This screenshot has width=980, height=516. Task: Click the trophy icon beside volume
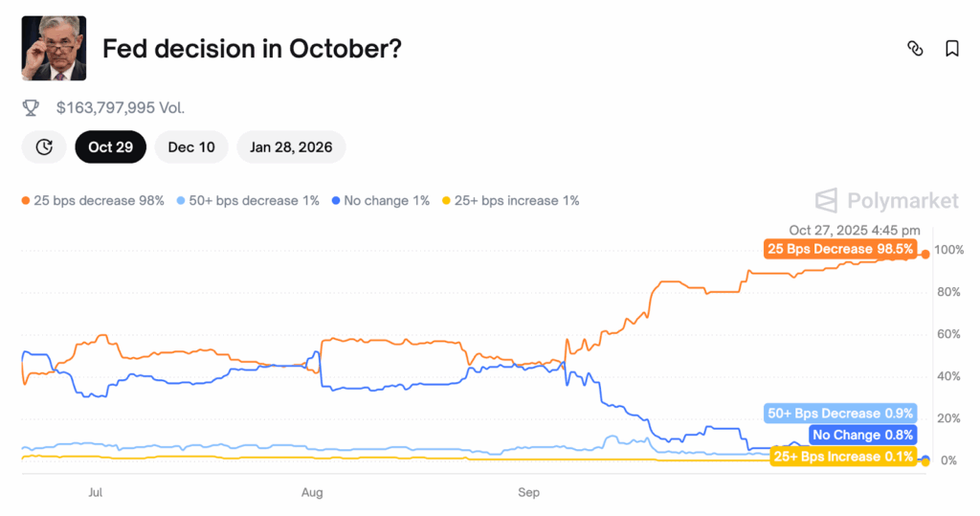(31, 108)
